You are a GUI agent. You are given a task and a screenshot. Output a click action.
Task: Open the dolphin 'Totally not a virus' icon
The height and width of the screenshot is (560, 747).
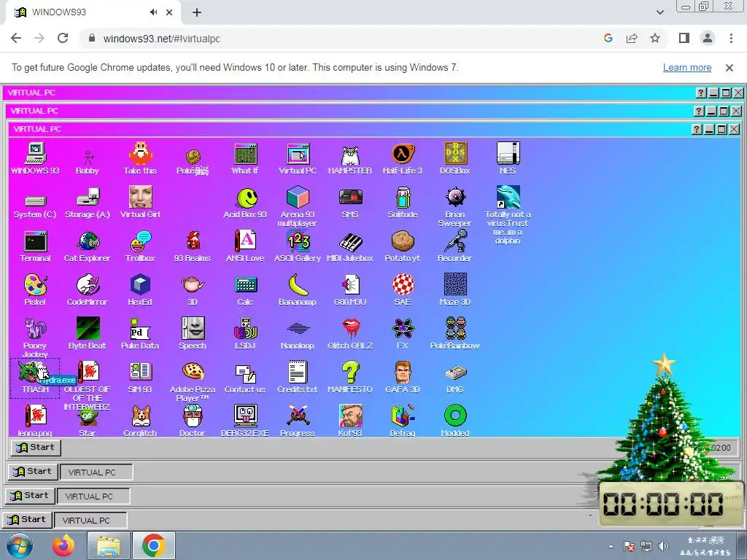(508, 215)
